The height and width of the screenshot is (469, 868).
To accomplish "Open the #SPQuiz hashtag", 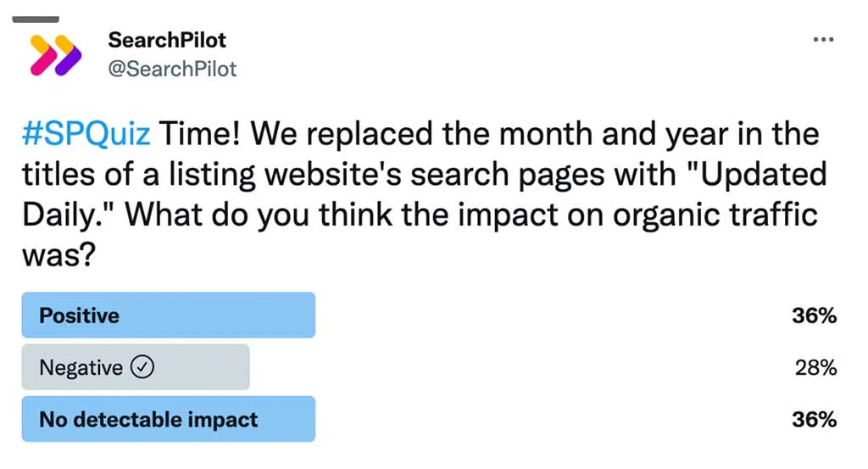I will coord(86,134).
